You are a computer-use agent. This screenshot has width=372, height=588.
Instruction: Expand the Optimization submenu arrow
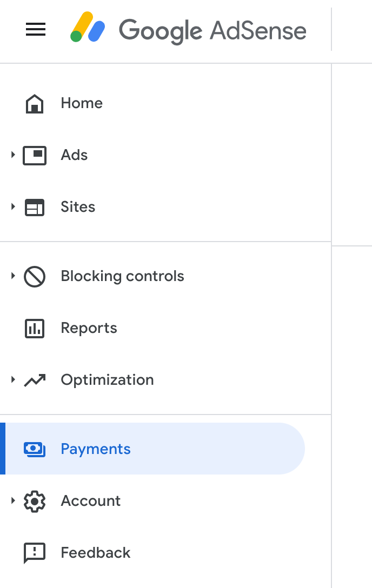(x=13, y=379)
